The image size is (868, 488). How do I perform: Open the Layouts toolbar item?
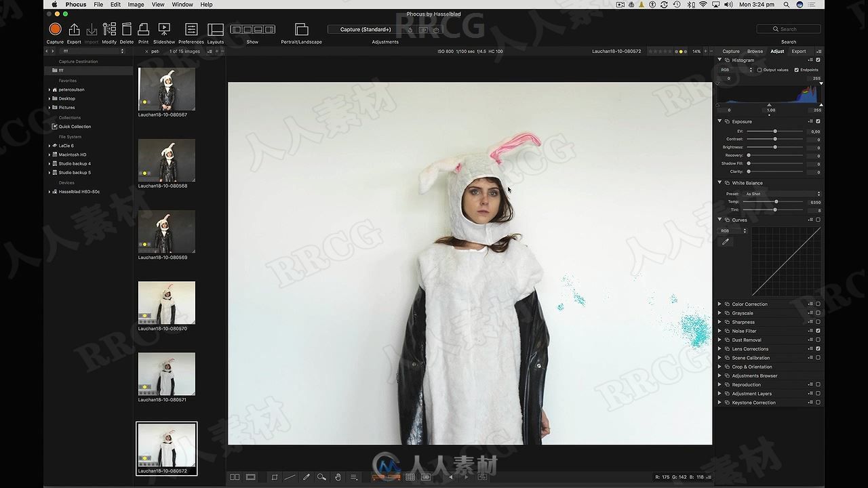pyautogui.click(x=216, y=29)
